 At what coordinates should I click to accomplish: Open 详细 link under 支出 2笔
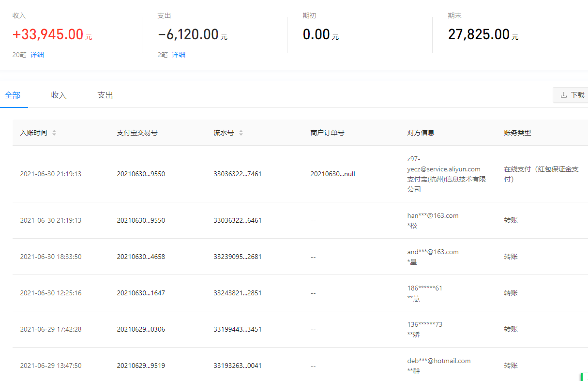179,55
